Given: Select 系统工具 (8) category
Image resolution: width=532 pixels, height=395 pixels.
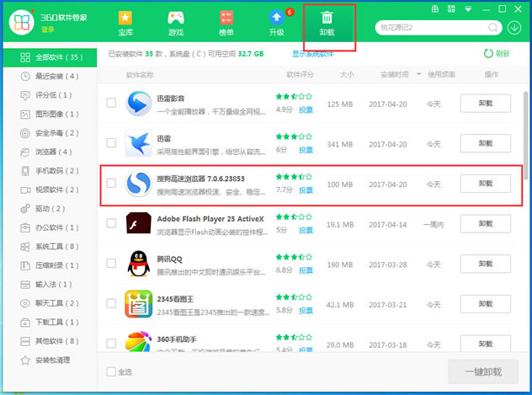Looking at the screenshot, I should (50, 247).
